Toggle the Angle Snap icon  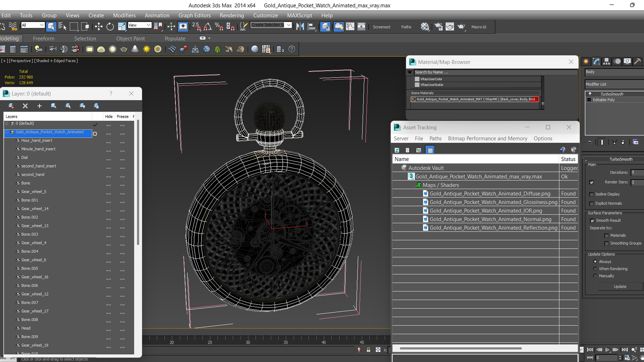click(208, 26)
